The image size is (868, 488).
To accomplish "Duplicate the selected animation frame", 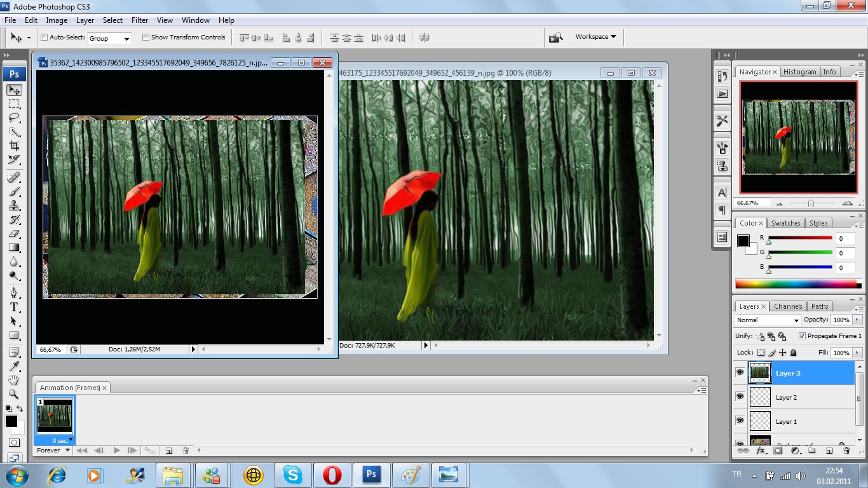I will [x=169, y=451].
